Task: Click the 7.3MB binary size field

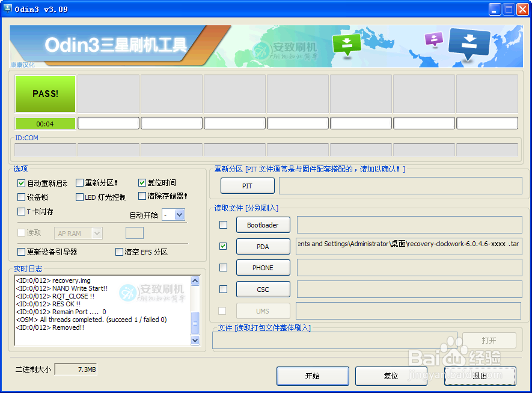Action: [x=76, y=369]
